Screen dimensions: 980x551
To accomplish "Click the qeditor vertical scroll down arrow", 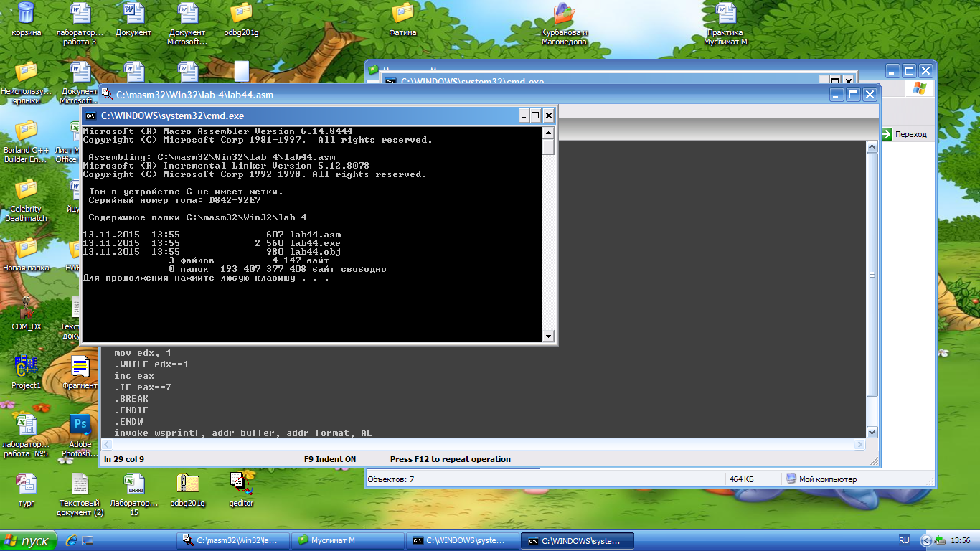I will pos(872,433).
